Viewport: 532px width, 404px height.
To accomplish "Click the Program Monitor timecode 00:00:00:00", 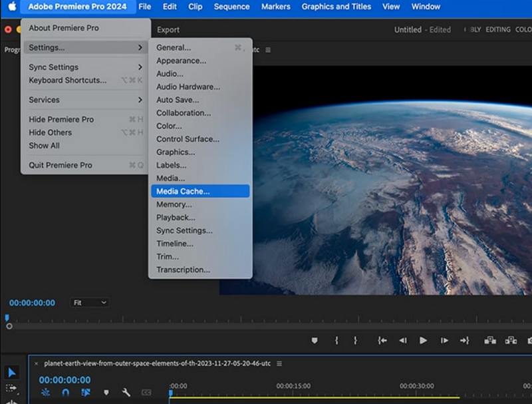I will coord(32,303).
